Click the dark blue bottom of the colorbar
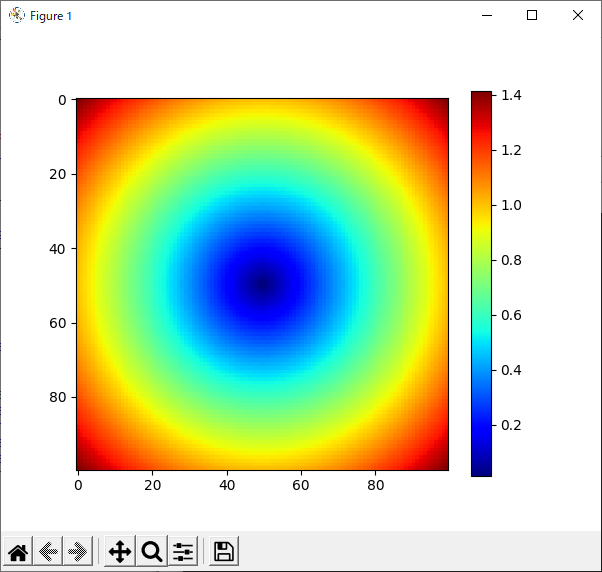 tap(481, 471)
